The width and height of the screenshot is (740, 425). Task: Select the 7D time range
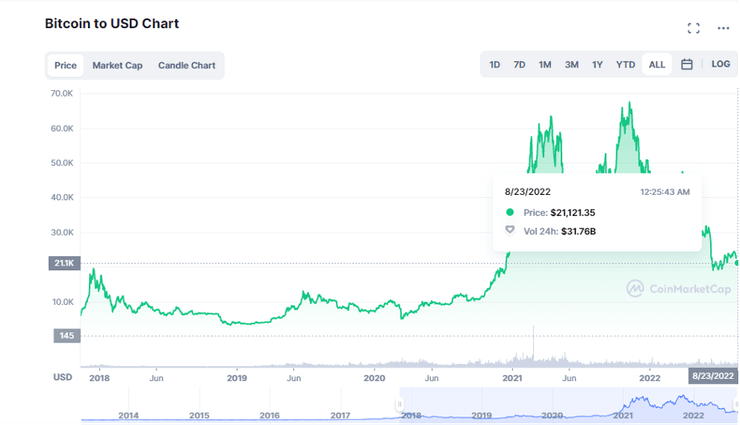[520, 65]
